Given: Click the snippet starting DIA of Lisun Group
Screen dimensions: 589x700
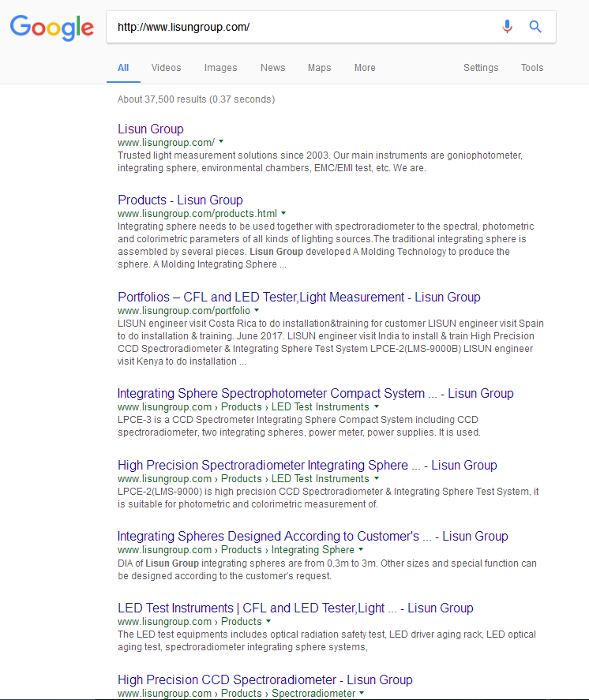Looking at the screenshot, I should pyautogui.click(x=327, y=570).
